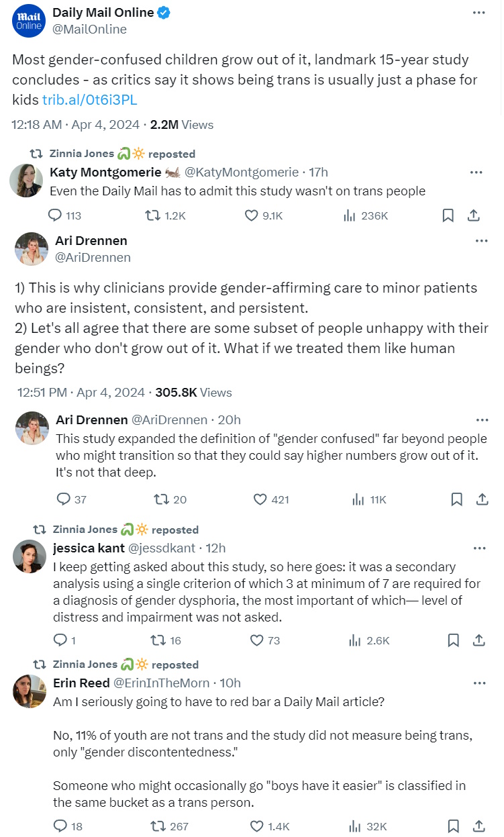
Task: Reply to Ari Drennen's study definition tweet
Action: 64,499
